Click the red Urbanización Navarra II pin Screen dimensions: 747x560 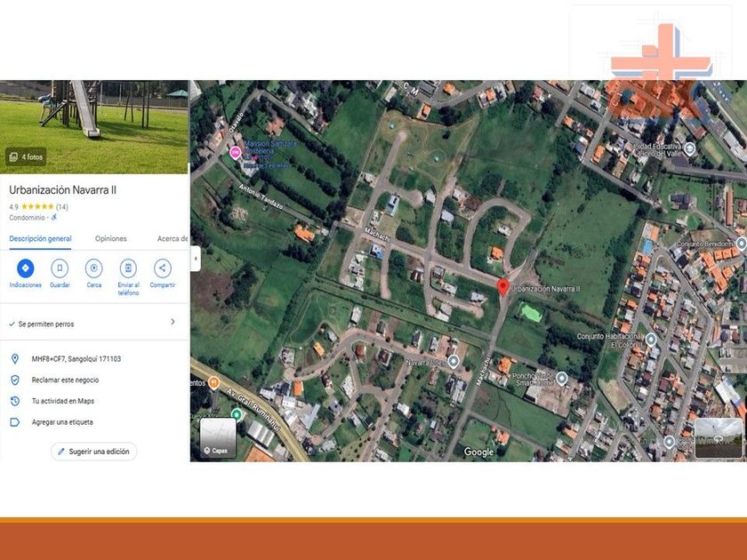coord(502,287)
